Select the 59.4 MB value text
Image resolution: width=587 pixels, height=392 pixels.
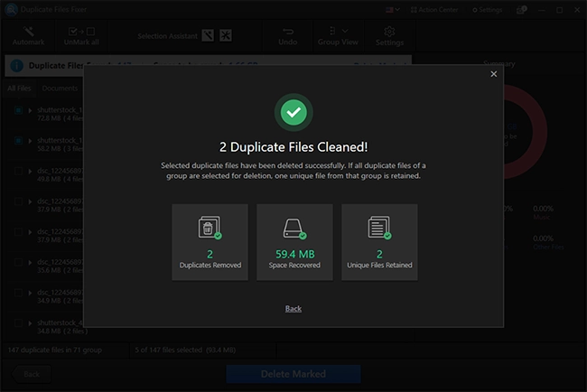294,254
